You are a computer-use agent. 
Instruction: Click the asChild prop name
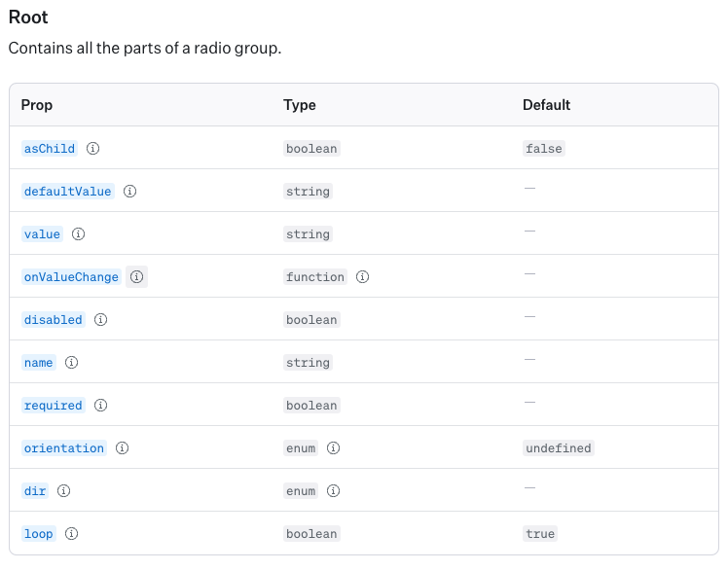click(x=49, y=149)
